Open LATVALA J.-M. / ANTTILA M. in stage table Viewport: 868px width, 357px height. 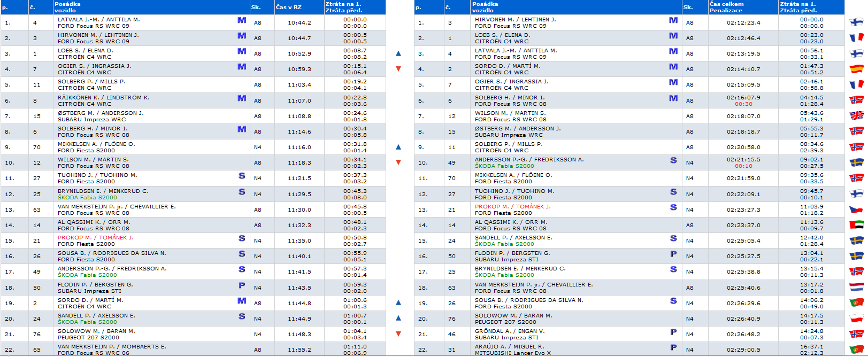coord(99,19)
